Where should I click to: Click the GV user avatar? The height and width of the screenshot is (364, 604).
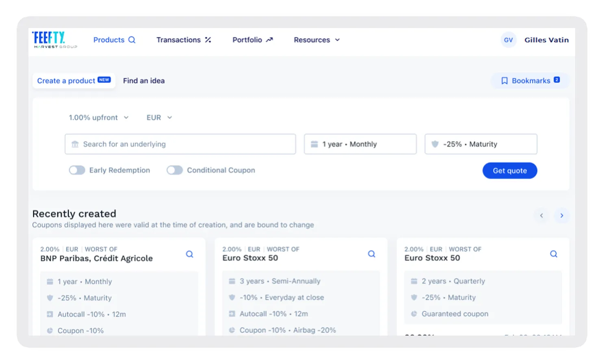pos(508,40)
